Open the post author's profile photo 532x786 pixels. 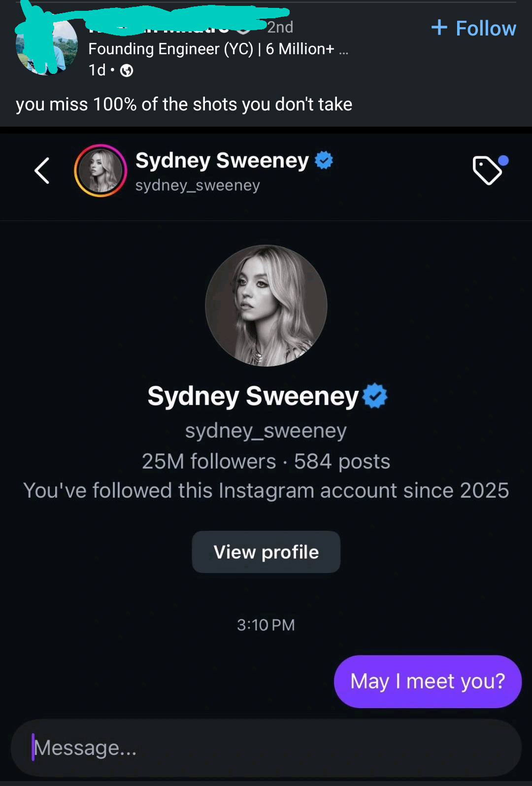(x=47, y=48)
